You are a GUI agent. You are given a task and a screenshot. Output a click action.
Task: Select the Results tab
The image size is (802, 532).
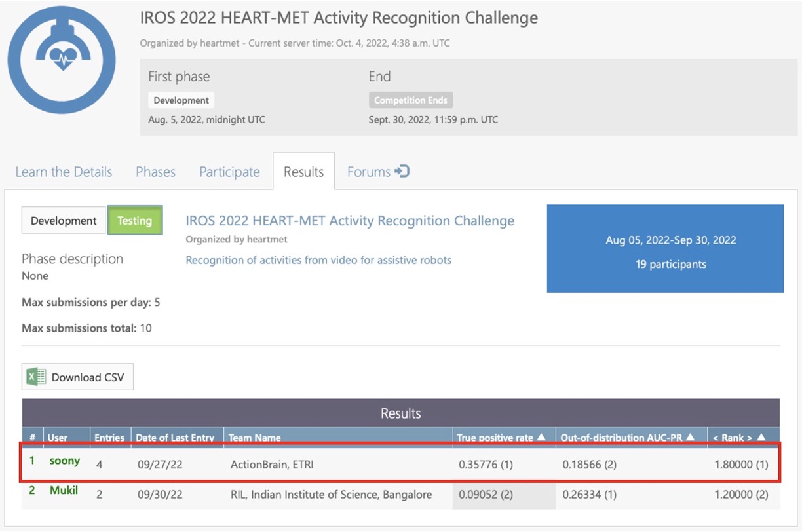click(303, 172)
